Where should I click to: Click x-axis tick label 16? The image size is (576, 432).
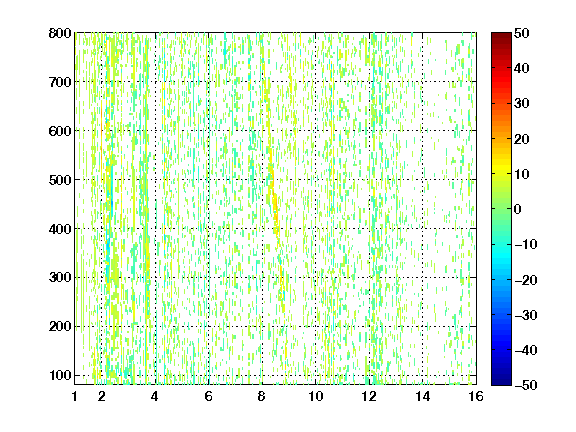[476, 396]
